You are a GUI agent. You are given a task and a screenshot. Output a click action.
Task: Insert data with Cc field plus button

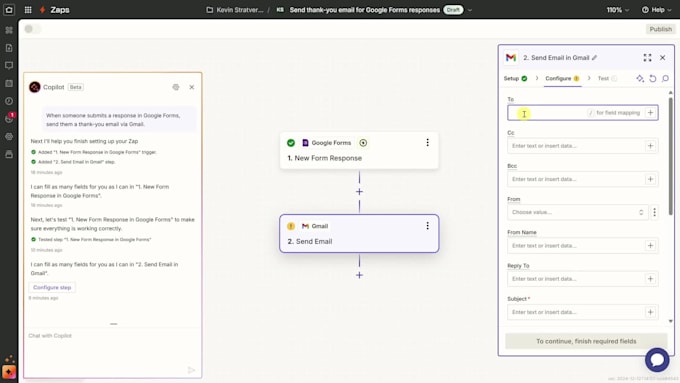click(650, 146)
